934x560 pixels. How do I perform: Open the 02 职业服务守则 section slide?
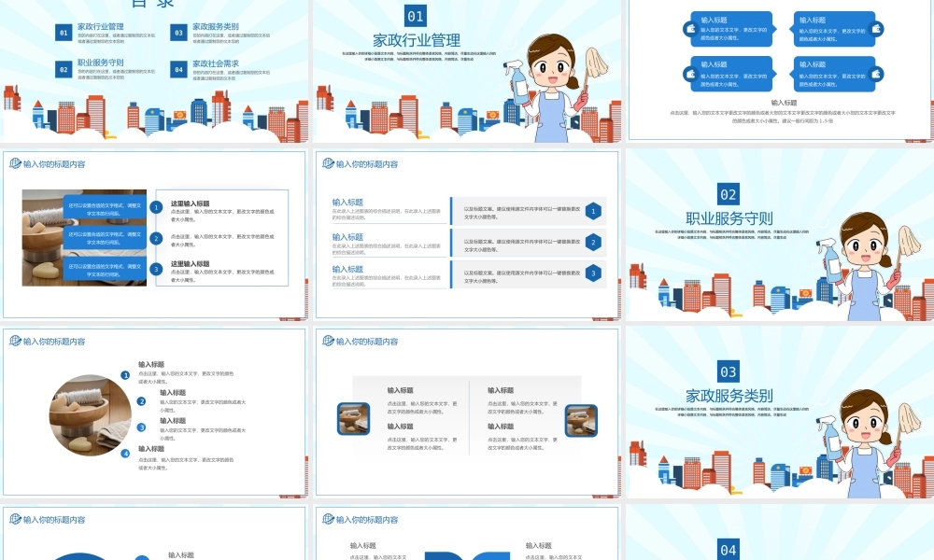tap(780, 234)
